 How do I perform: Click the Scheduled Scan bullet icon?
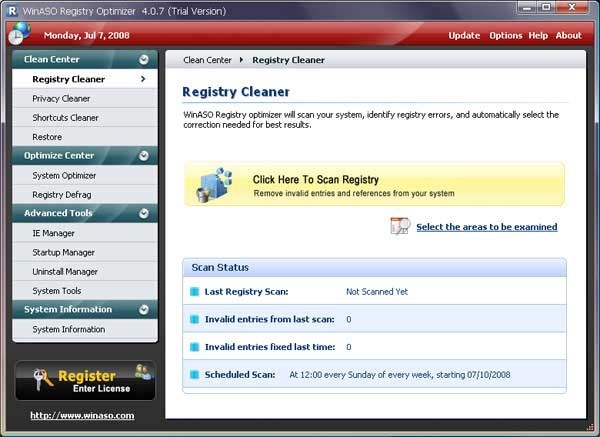(x=194, y=375)
